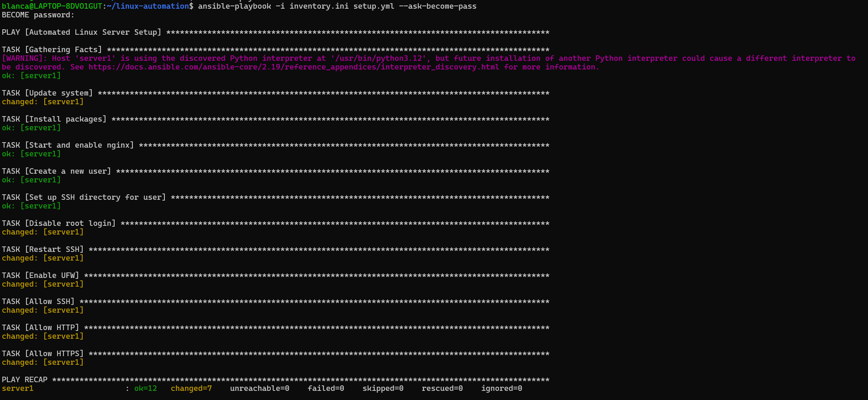The image size is (868, 400).
Task: Click the 'ignored=0' recap value
Action: (x=502, y=389)
